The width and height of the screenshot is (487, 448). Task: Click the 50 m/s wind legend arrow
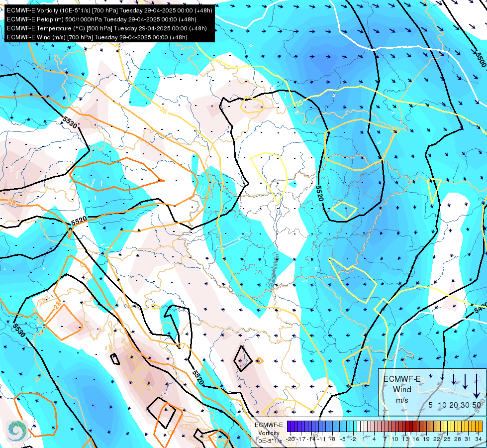[x=477, y=386]
